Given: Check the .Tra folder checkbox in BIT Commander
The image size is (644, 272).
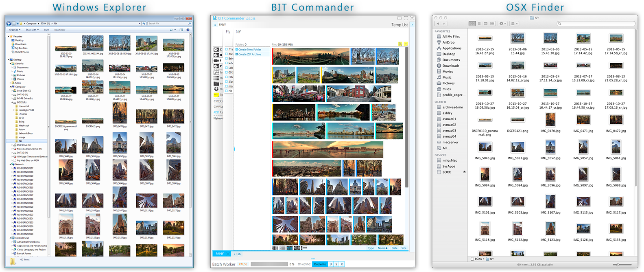Looking at the screenshot, I should (226, 49).
